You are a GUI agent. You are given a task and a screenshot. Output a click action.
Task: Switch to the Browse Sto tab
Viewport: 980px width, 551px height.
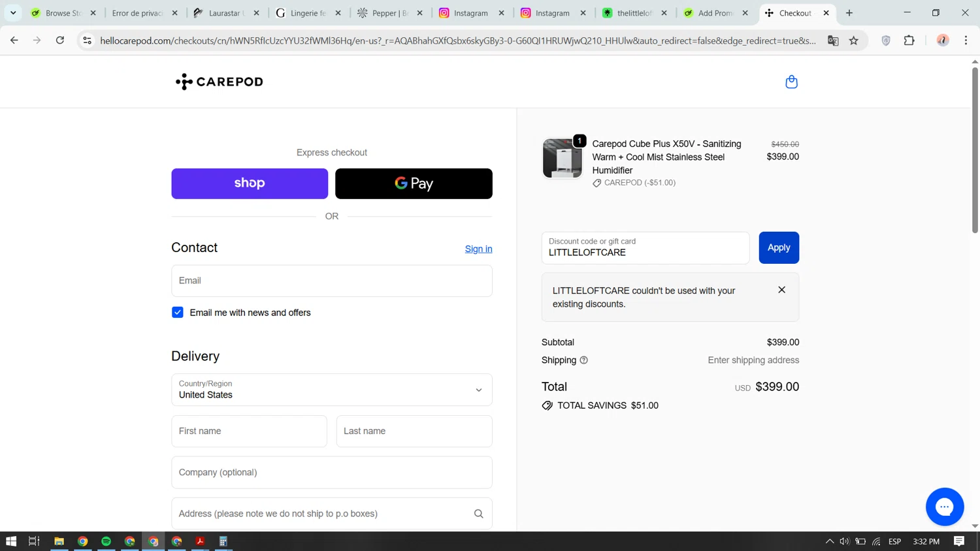(x=63, y=13)
